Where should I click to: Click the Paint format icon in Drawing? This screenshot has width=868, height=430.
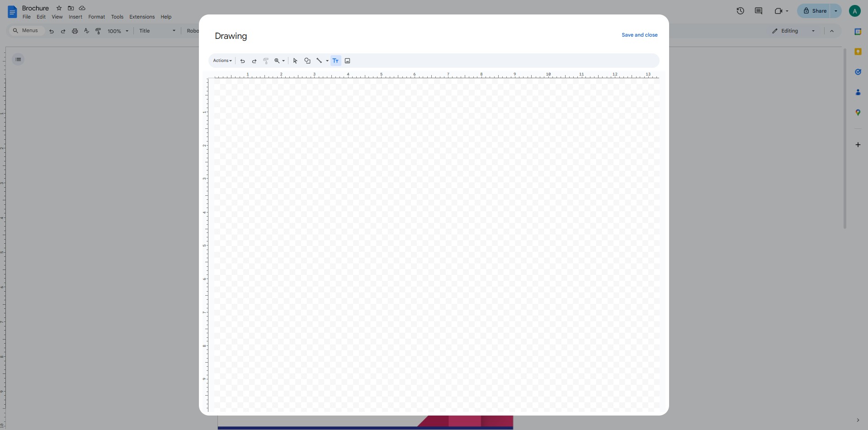pos(266,61)
